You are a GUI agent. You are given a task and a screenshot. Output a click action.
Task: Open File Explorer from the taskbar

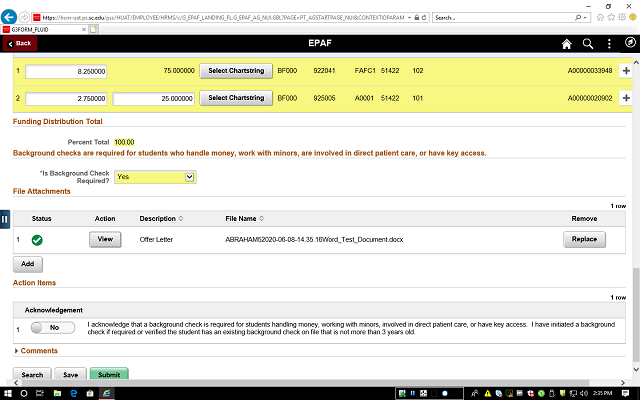(x=58, y=393)
